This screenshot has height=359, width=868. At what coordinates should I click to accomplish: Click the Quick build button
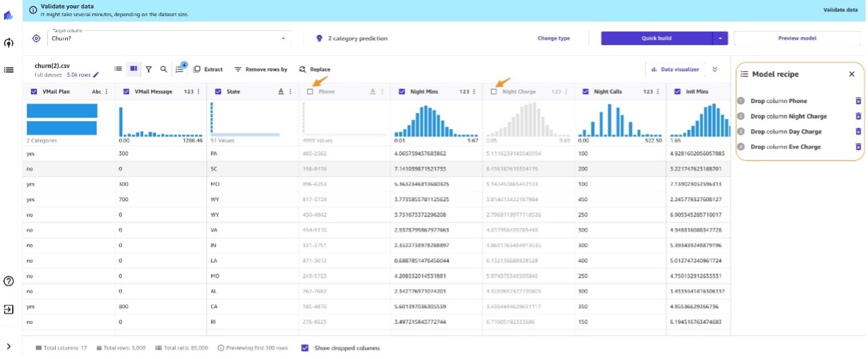point(656,38)
